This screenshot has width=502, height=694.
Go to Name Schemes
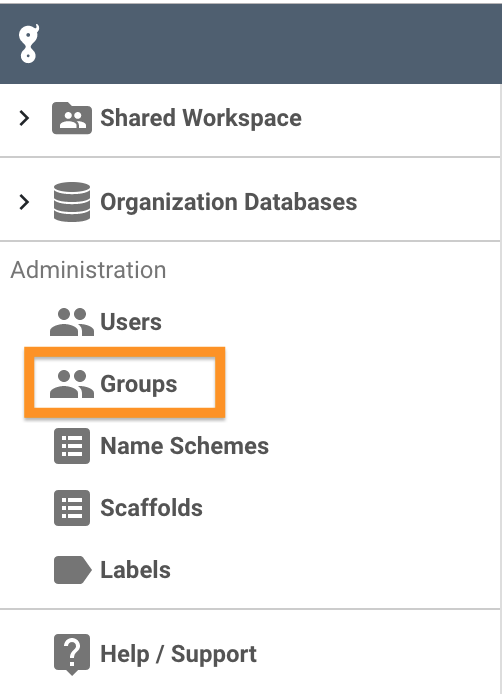tap(185, 446)
